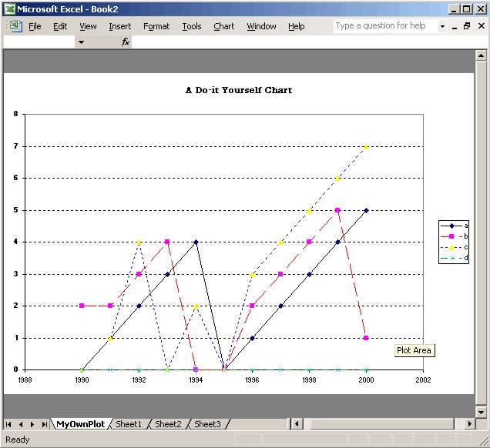The image size is (490, 448).
Task: Open the Format menu
Action: point(156,26)
